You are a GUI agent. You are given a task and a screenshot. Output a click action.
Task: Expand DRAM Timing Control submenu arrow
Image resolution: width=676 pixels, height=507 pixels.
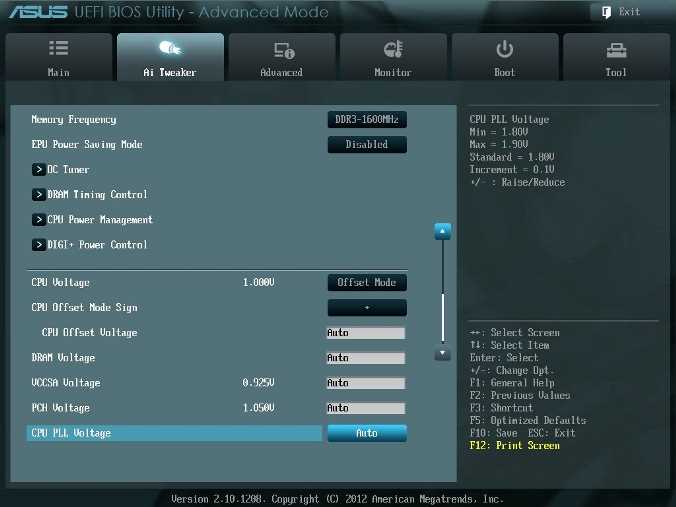[x=39, y=194]
